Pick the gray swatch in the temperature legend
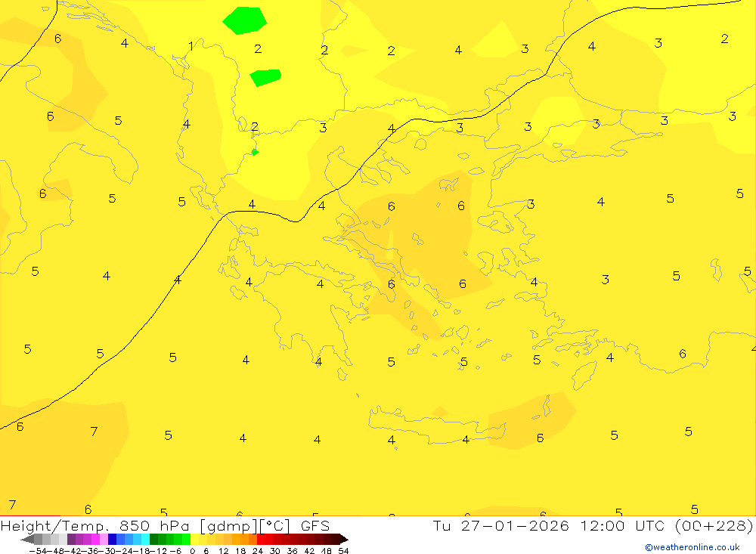The height and width of the screenshot is (554, 756). [x=38, y=540]
